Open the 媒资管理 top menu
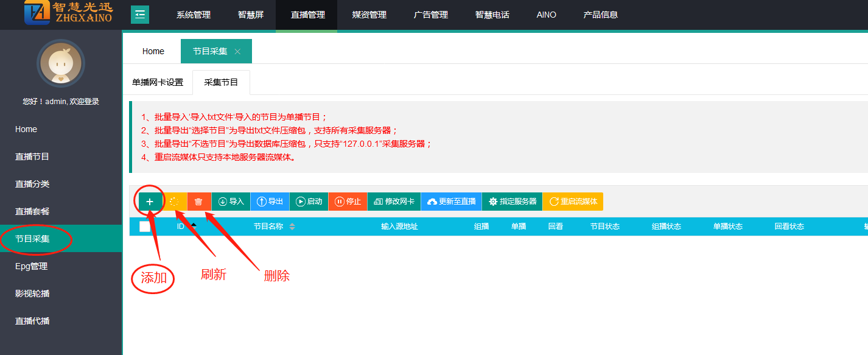Viewport: 868px width, 355px height. 369,15
